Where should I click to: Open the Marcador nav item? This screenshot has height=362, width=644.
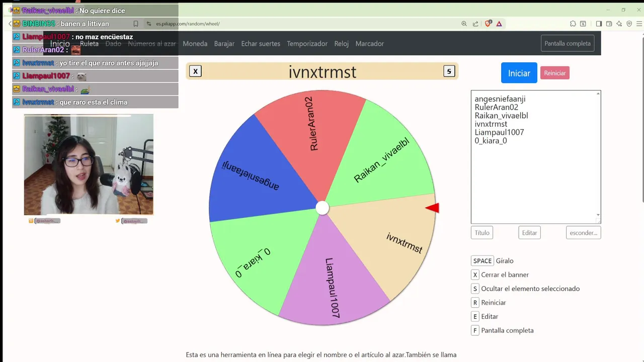coord(370,44)
